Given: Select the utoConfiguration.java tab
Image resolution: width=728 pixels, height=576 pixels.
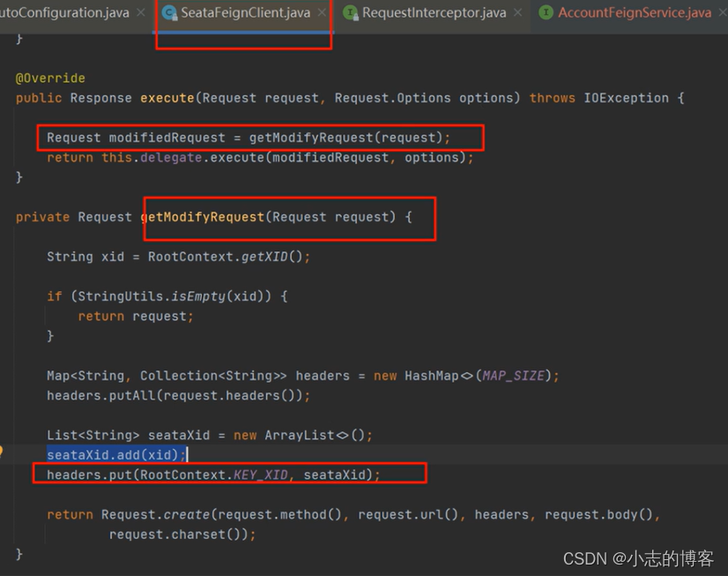Looking at the screenshot, I should coord(64,13).
